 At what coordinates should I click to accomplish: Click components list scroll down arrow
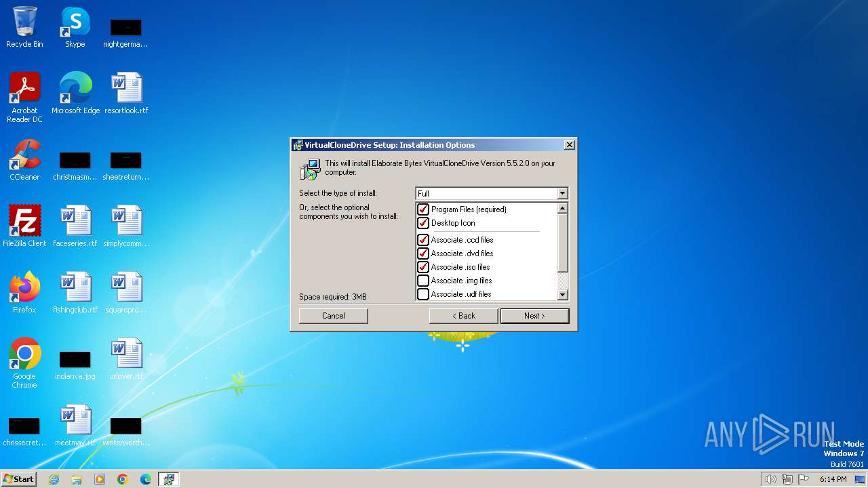[562, 295]
